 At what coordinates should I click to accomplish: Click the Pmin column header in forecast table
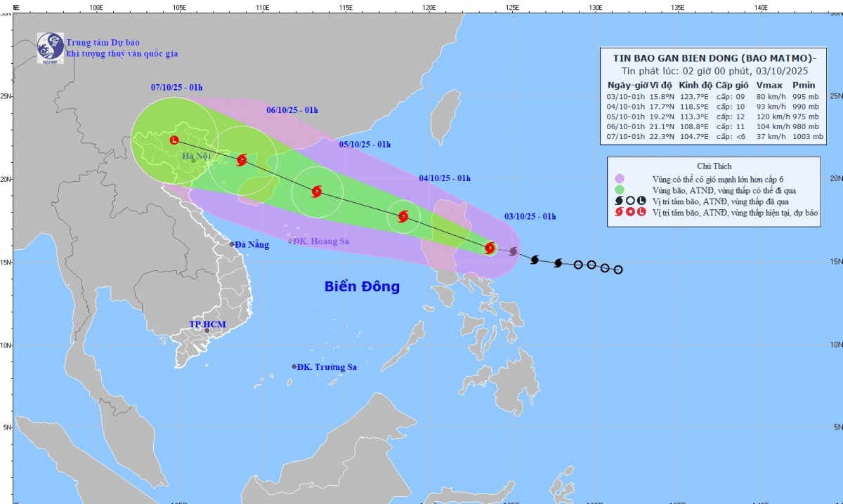(x=804, y=85)
